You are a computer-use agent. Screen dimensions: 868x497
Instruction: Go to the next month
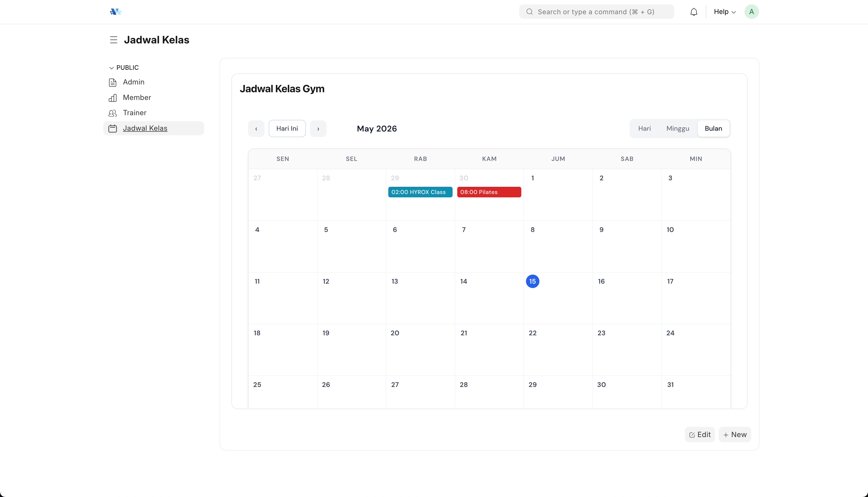(x=318, y=129)
